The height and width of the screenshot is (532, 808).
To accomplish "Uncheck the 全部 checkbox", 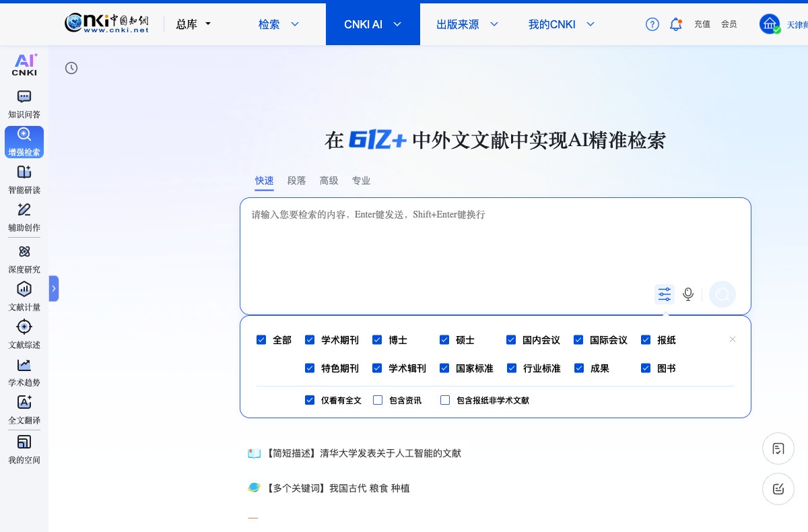I will (x=261, y=340).
